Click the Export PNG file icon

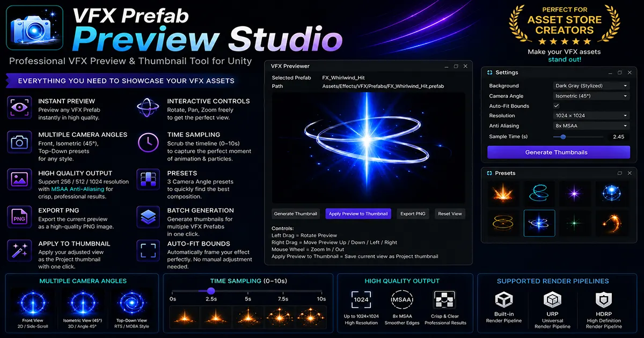(x=20, y=217)
